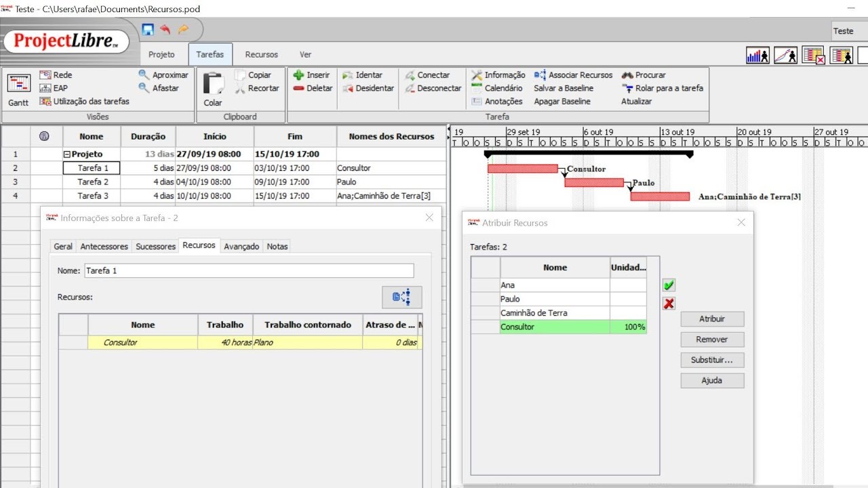
Task: Open the task Calendário
Action: (x=497, y=88)
